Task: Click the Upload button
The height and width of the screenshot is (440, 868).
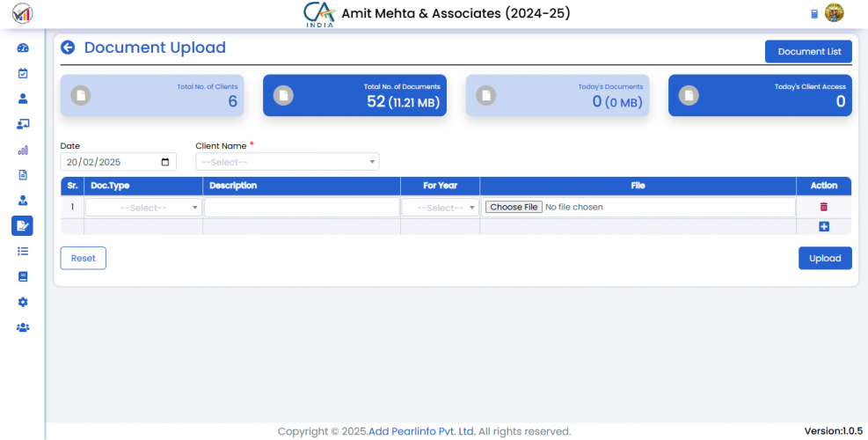Action: [x=825, y=258]
